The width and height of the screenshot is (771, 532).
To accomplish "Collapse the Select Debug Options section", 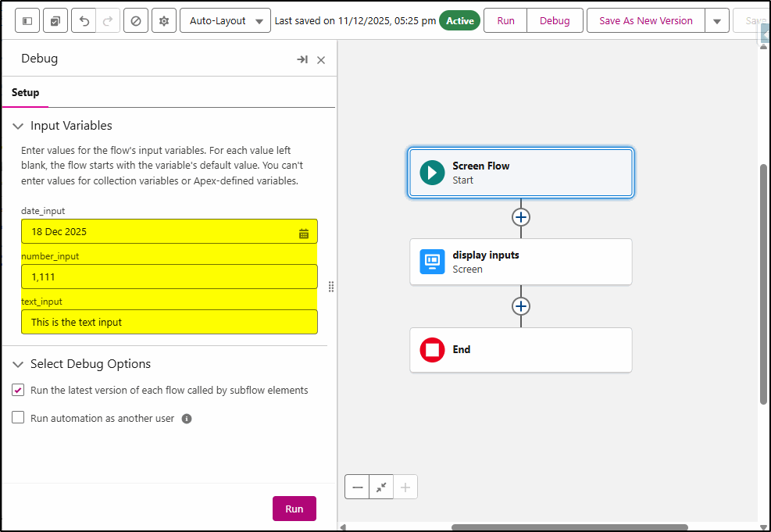I will click(18, 364).
